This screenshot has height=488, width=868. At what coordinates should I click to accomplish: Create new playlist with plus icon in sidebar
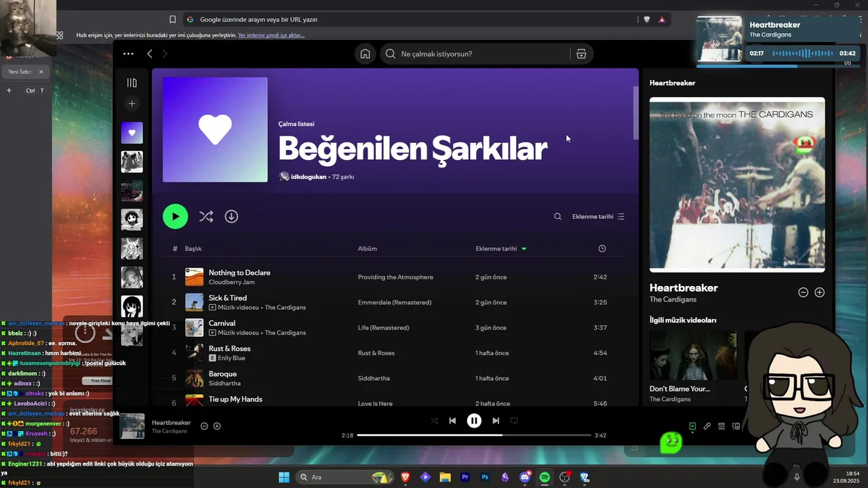(132, 103)
